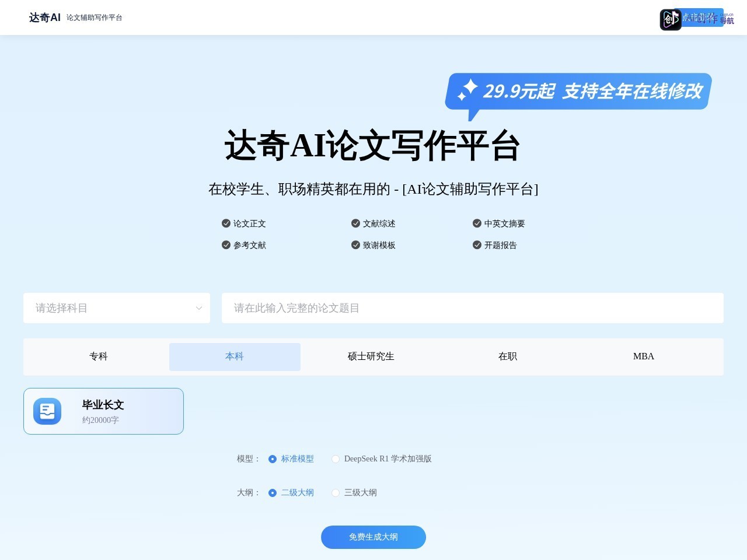747x560 pixels.
Task: Click the 达奇AI logo text
Action: tap(45, 17)
